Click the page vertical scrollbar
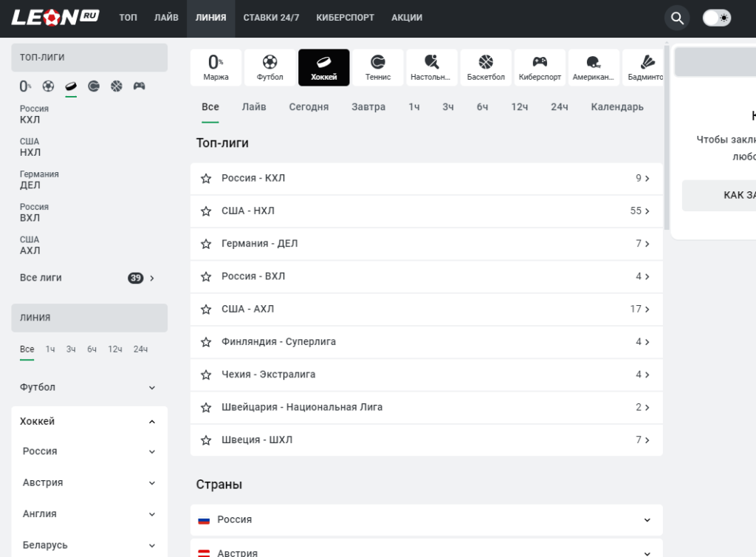Image resolution: width=756 pixels, height=557 pixels. (667, 137)
